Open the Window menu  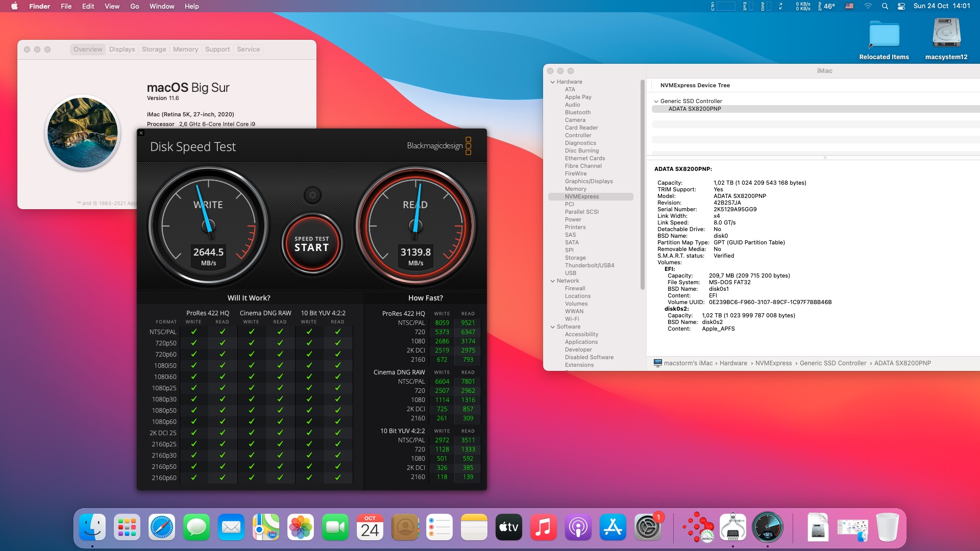point(162,6)
